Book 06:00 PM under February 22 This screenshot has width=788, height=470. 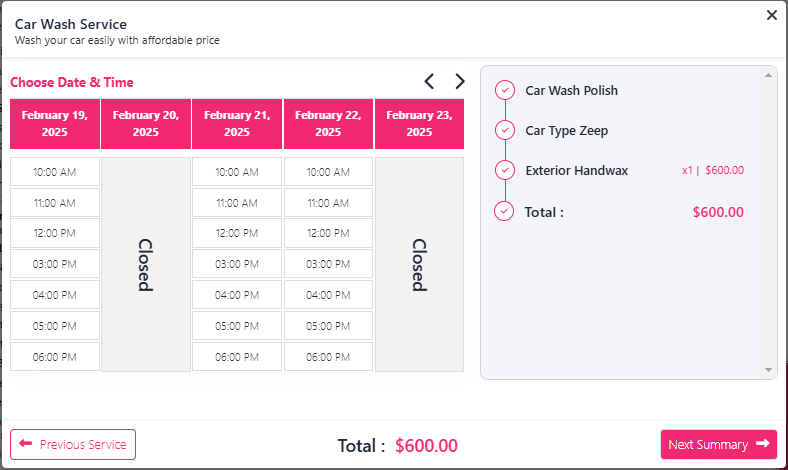click(x=328, y=357)
